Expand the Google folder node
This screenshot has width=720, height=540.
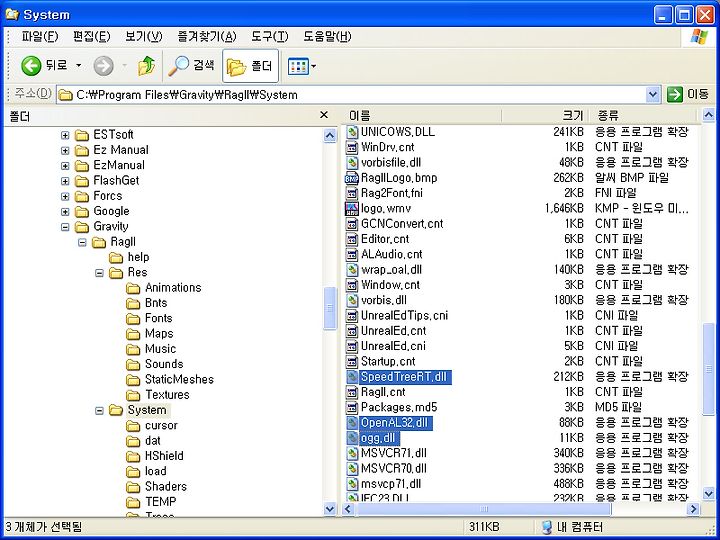tap(65, 212)
